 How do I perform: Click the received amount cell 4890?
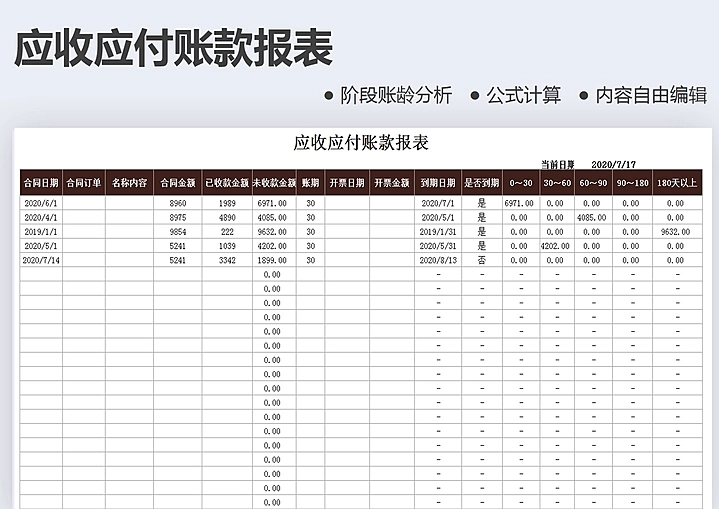227,217
